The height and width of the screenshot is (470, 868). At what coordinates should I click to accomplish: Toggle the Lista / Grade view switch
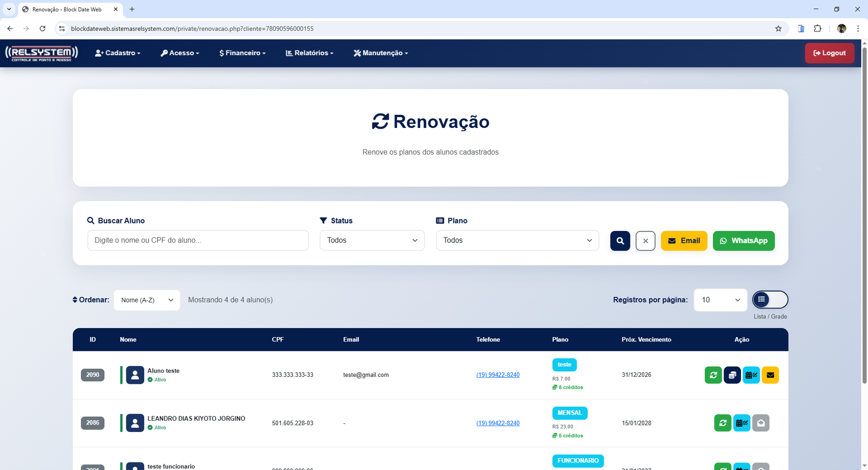pos(770,300)
